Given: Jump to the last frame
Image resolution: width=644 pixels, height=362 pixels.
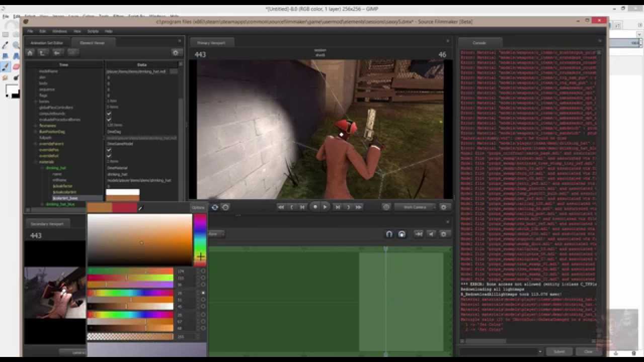Looking at the screenshot, I should 359,207.
